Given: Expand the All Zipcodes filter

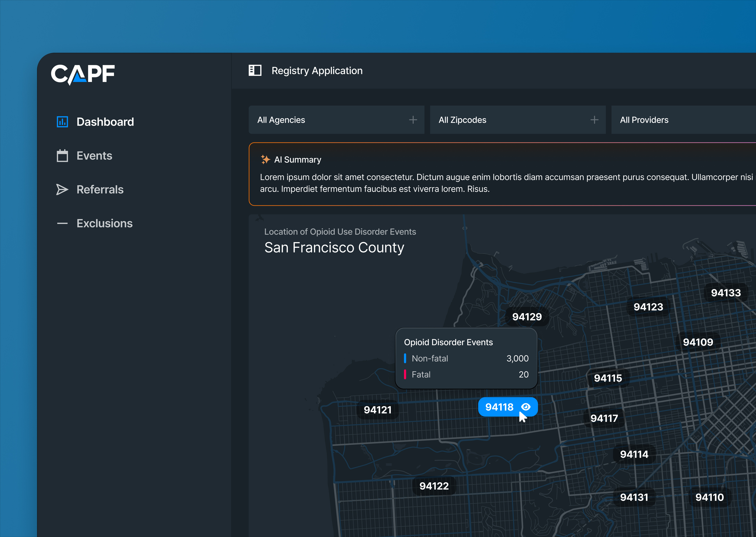Looking at the screenshot, I should (510, 120).
